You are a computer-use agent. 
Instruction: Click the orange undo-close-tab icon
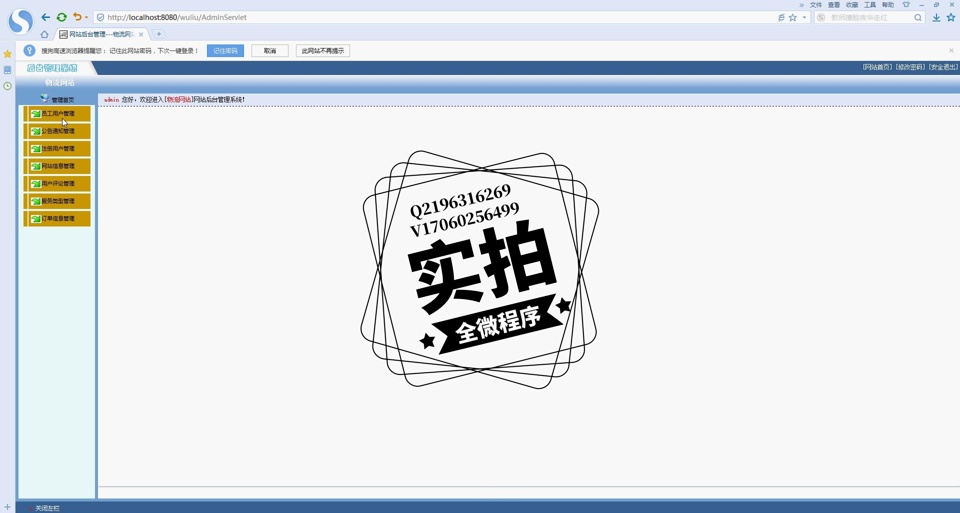pyautogui.click(x=76, y=17)
